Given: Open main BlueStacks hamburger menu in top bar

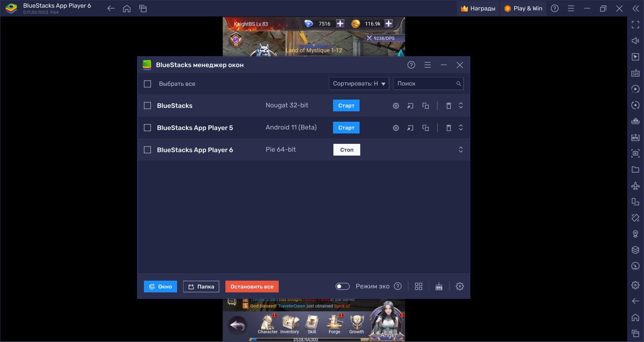Looking at the screenshot, I should (x=571, y=9).
